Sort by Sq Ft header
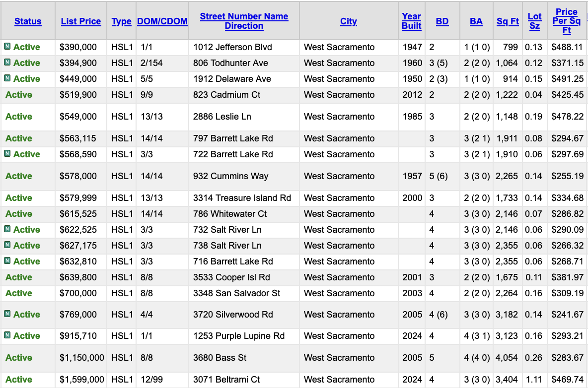Viewport: 588px width, 388px height. point(508,21)
